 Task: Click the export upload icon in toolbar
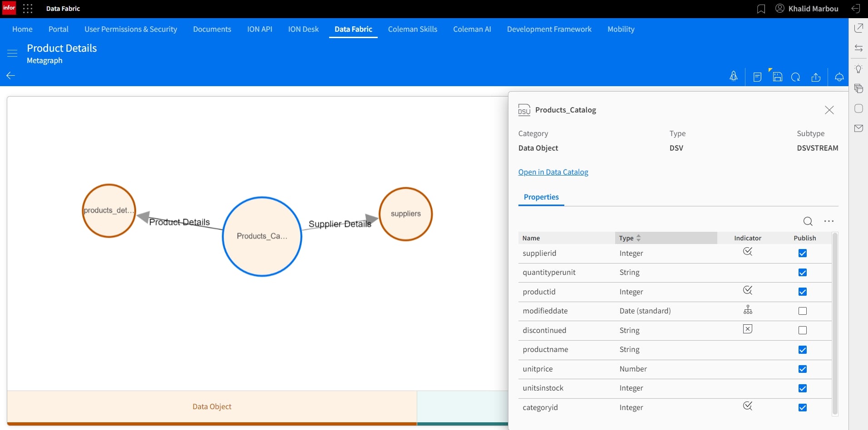[x=816, y=77]
